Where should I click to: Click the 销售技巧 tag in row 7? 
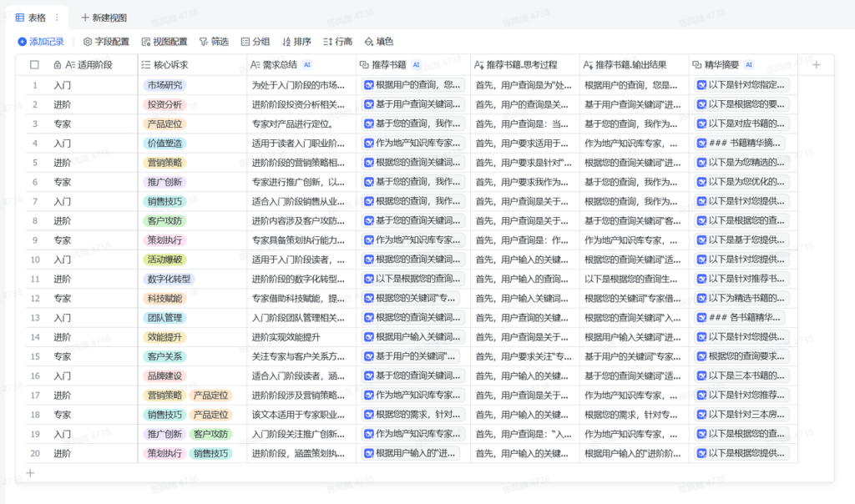click(164, 202)
